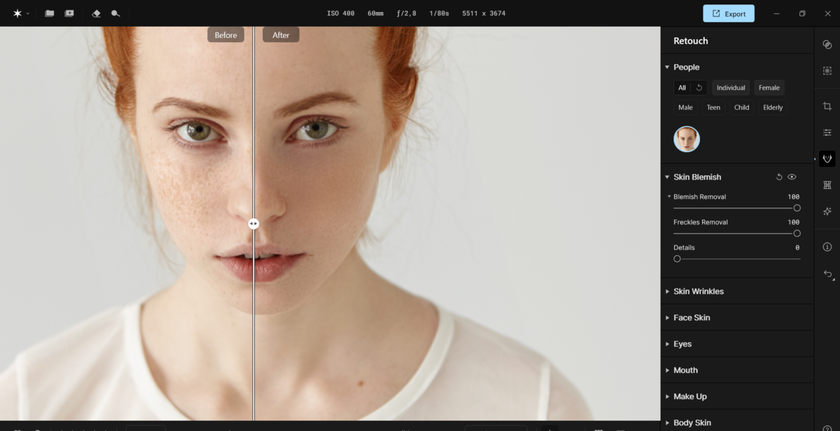The height and width of the screenshot is (431, 840).
Task: Click the Freckles Removal slider handle
Action: (797, 233)
